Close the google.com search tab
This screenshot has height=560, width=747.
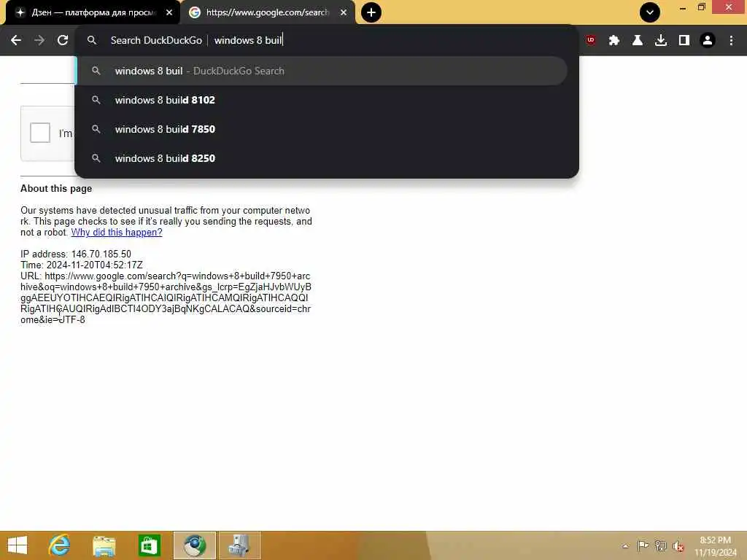click(x=344, y=12)
